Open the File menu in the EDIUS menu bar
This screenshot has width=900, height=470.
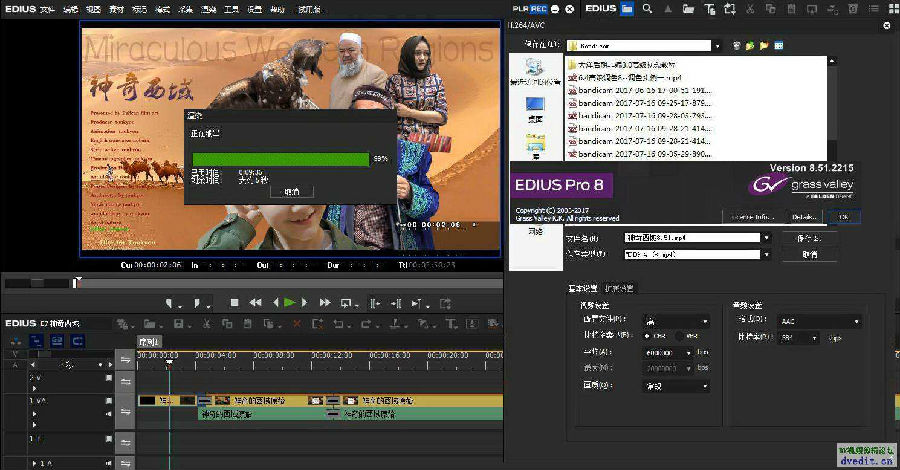tap(47, 8)
